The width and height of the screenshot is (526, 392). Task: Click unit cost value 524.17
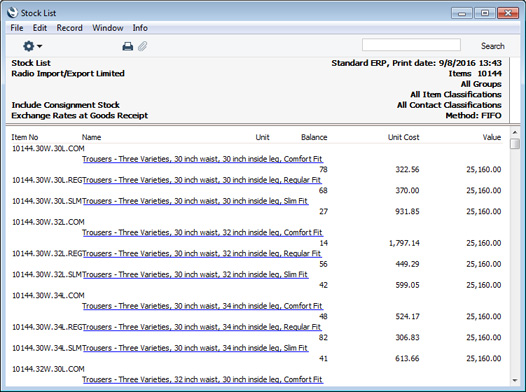(x=407, y=317)
